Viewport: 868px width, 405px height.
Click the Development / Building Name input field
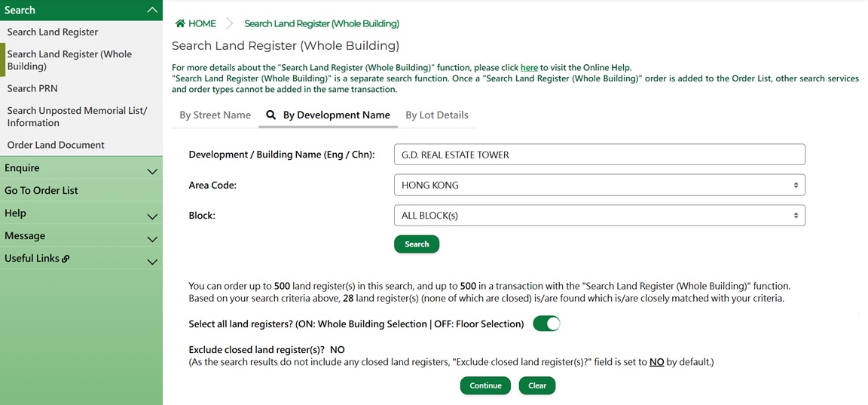[x=599, y=155]
